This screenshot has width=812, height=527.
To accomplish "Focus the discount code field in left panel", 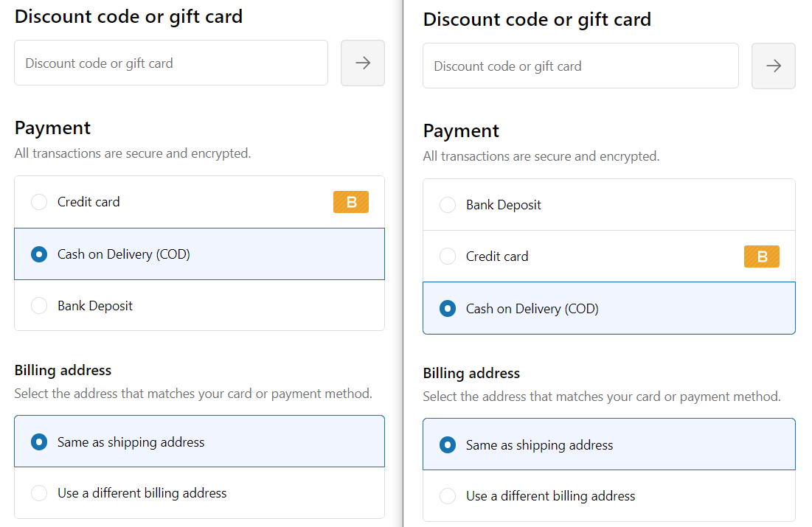I will pyautogui.click(x=171, y=63).
